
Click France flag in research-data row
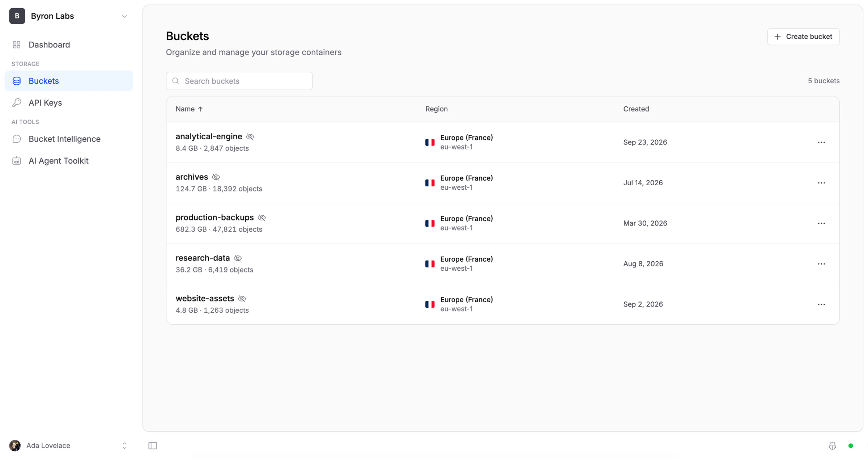point(430,264)
